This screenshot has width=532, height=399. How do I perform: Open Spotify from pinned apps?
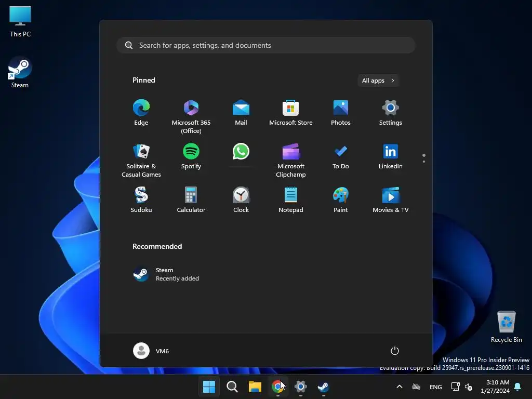pos(191,157)
